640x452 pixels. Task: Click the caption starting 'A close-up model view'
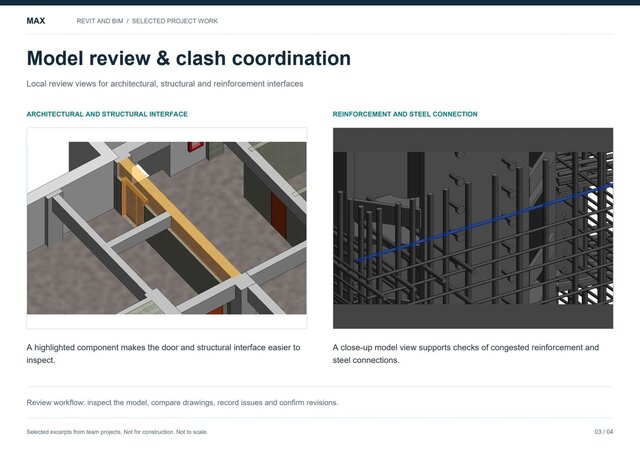tap(466, 354)
